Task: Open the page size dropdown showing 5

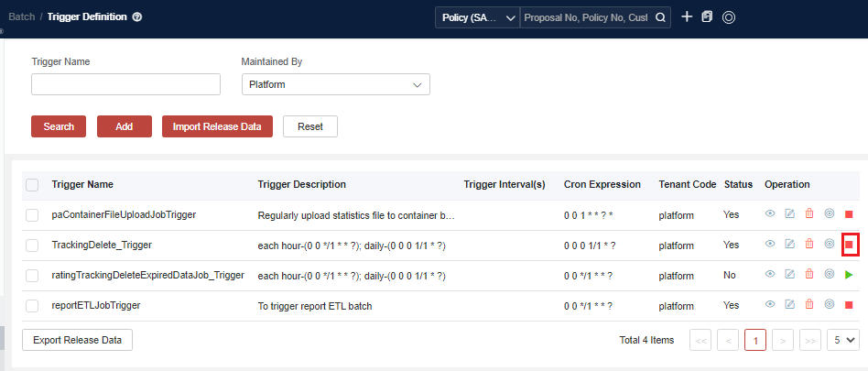Action: coord(842,340)
